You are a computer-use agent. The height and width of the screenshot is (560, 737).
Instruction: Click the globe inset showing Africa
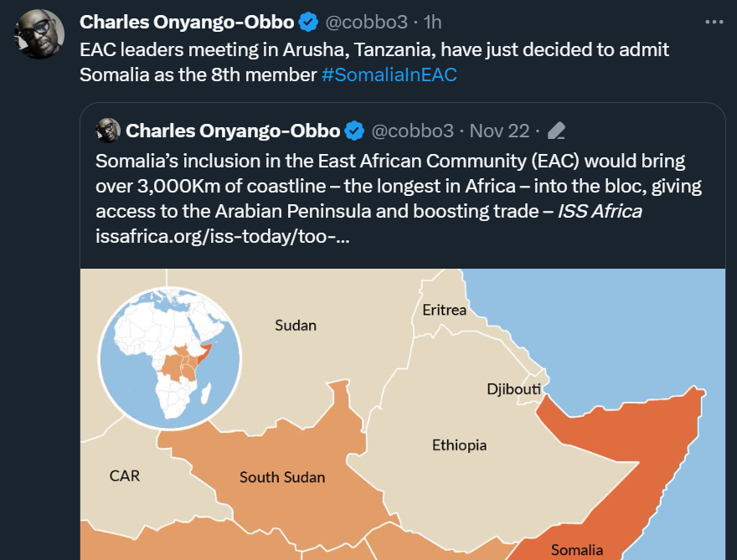click(170, 358)
